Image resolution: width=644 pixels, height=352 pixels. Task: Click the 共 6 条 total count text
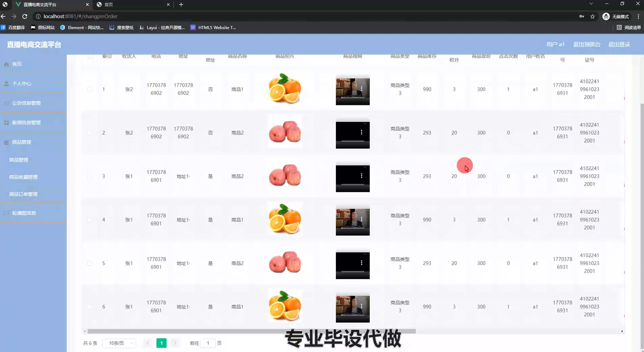coord(90,343)
